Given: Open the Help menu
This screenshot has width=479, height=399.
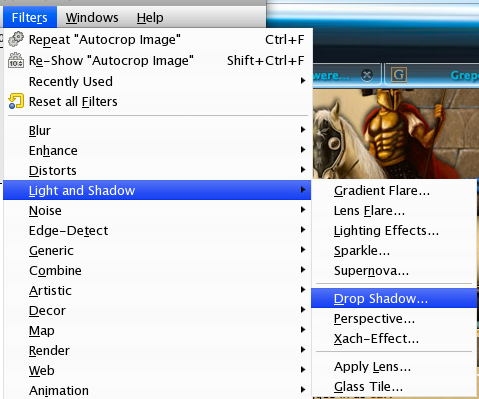Looking at the screenshot, I should pos(150,17).
